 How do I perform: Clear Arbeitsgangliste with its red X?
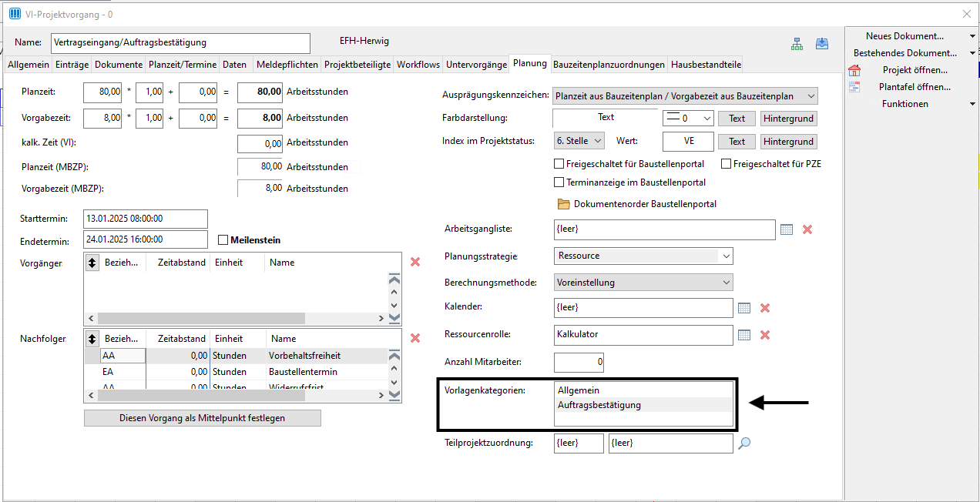(x=807, y=229)
